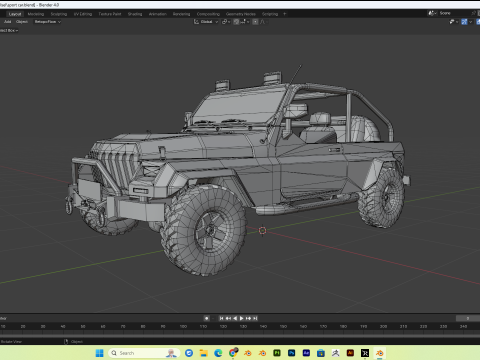Go to the Shading workspace tab

tap(135, 14)
